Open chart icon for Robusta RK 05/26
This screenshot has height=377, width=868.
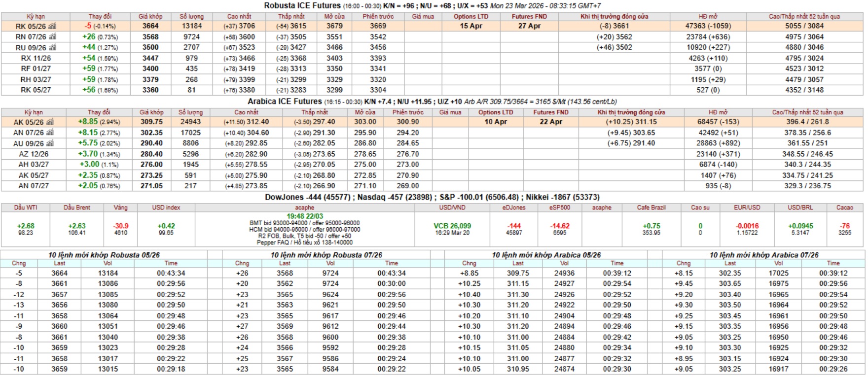pyautogui.click(x=52, y=26)
